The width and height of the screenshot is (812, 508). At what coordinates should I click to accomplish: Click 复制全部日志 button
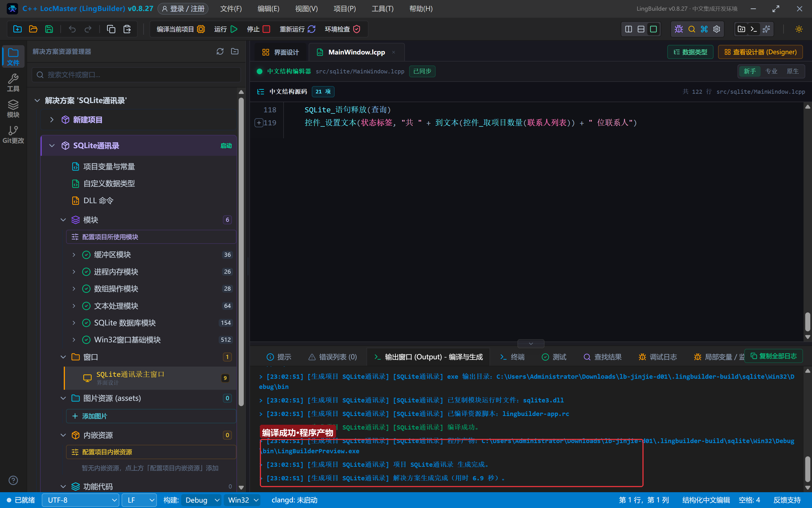pyautogui.click(x=773, y=356)
